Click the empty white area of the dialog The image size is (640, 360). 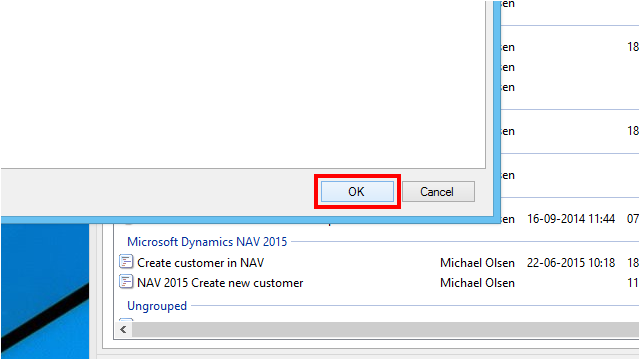(243, 84)
